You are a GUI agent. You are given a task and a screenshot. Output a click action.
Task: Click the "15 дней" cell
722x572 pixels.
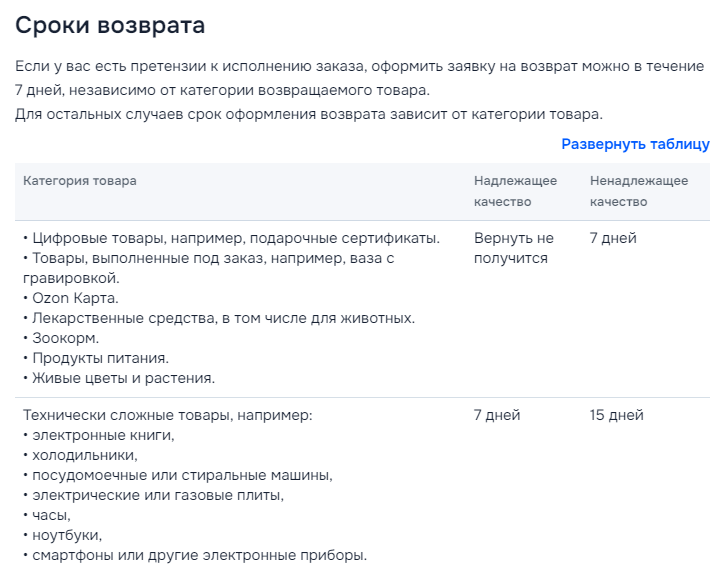[x=617, y=415]
